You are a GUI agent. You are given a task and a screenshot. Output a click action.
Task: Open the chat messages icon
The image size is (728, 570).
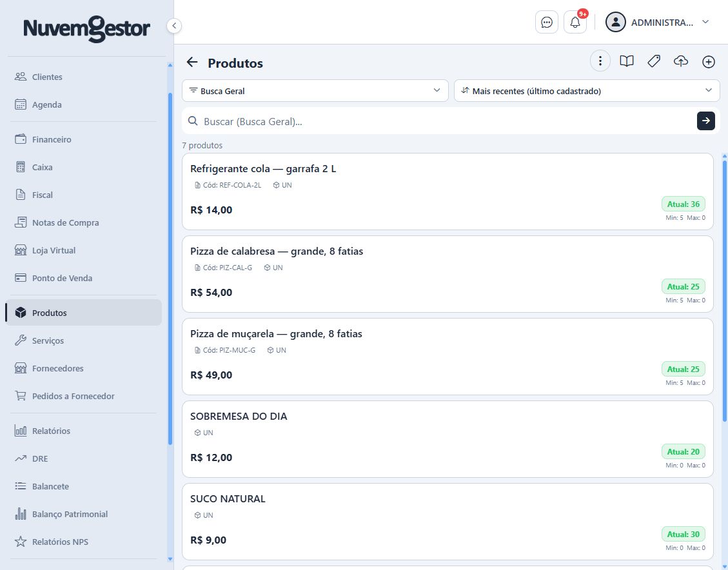[546, 23]
